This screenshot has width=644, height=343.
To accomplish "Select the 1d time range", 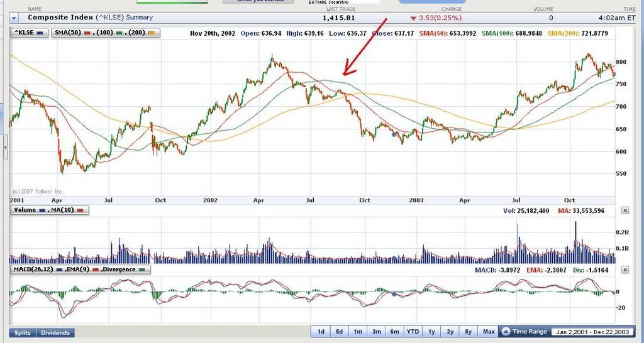I will click(320, 332).
